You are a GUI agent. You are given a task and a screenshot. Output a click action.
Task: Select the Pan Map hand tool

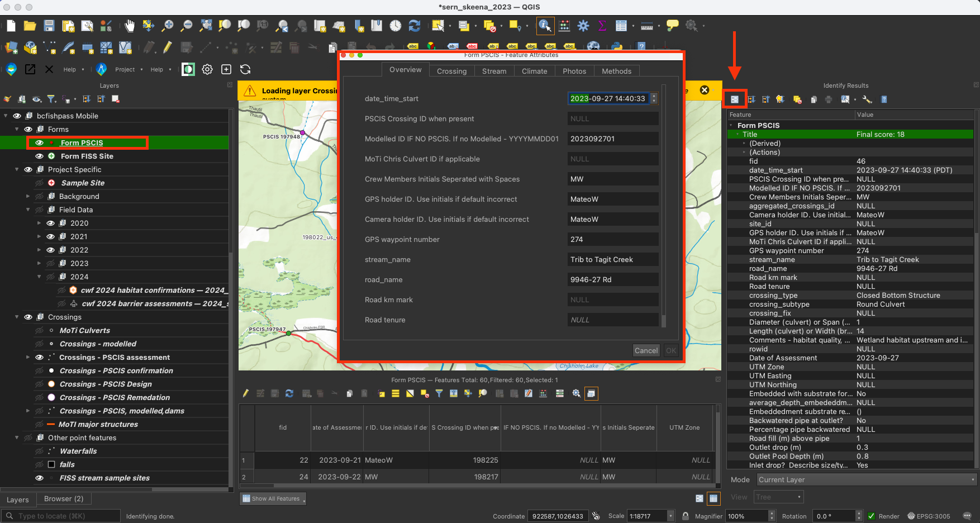click(x=130, y=25)
